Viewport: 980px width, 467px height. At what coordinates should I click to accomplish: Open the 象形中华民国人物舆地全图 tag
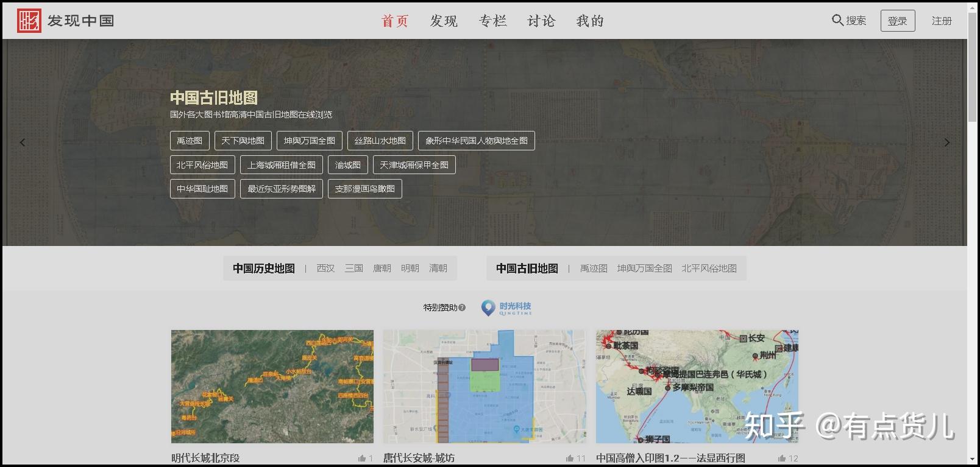tap(477, 141)
